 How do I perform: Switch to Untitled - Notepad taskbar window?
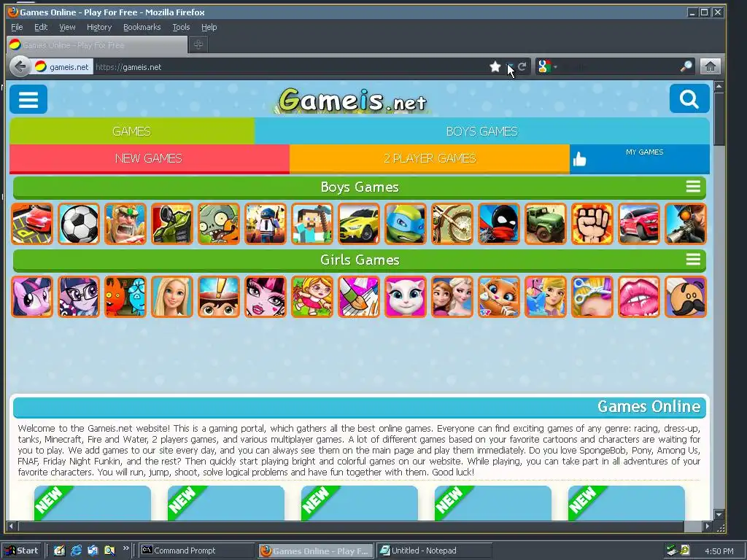tap(433, 551)
